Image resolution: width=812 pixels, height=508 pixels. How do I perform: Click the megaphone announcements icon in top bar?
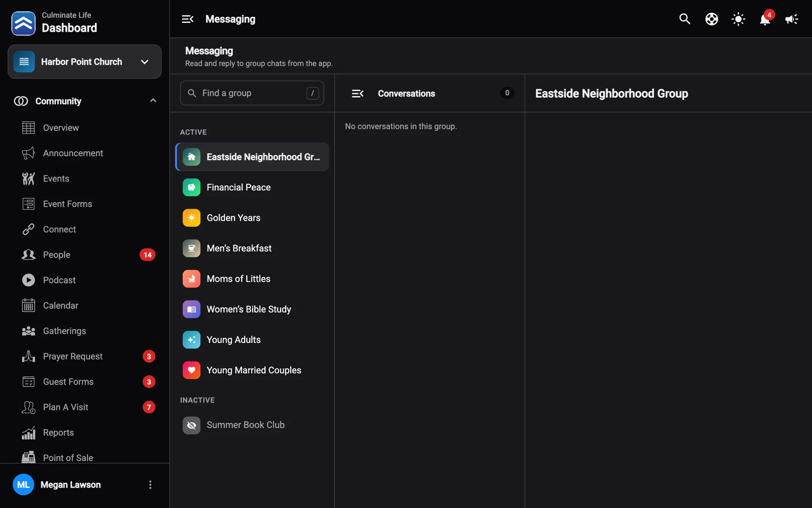tap(791, 19)
